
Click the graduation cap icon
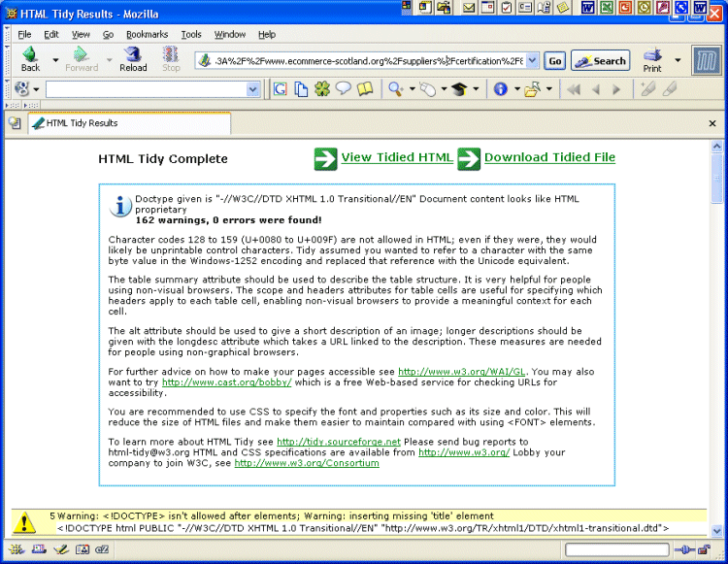tap(459, 88)
